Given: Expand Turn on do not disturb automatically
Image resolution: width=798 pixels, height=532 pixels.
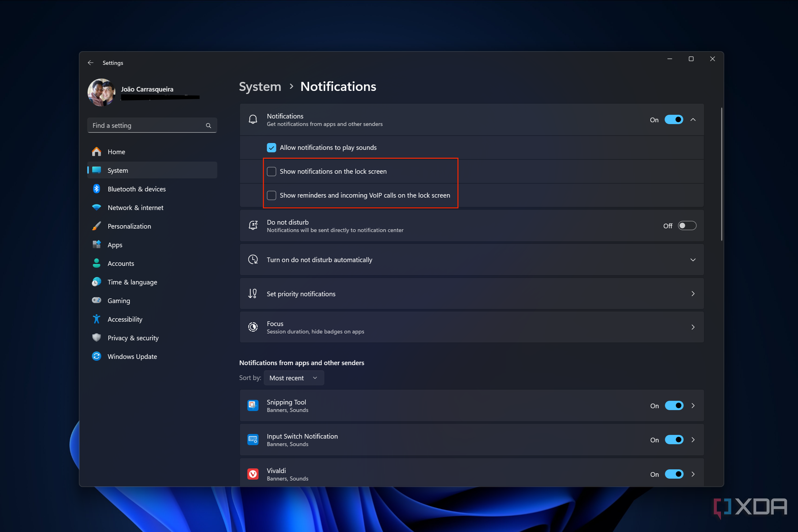Looking at the screenshot, I should [x=693, y=260].
